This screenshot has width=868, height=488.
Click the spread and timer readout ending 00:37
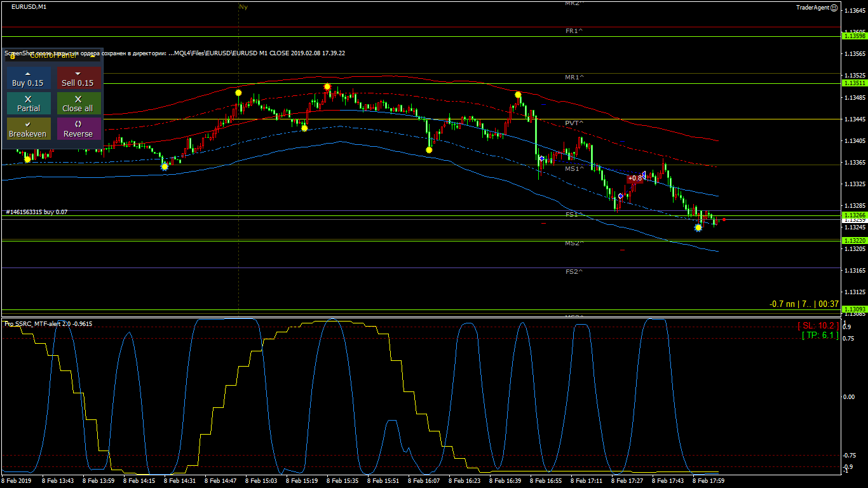tap(804, 304)
